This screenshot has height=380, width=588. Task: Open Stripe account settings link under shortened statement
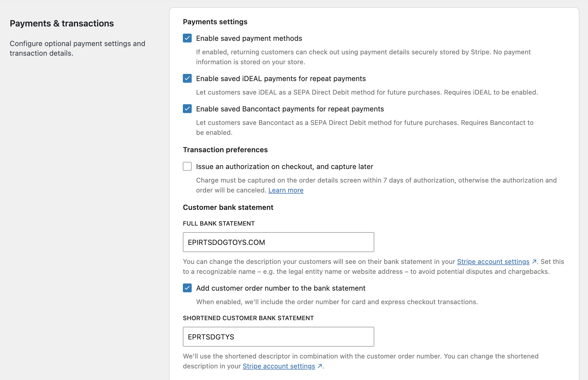point(279,366)
